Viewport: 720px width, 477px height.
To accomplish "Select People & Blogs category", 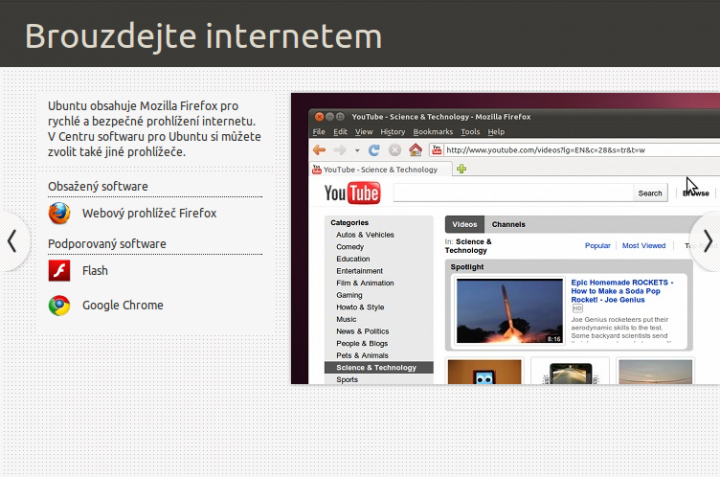I will tap(362, 343).
